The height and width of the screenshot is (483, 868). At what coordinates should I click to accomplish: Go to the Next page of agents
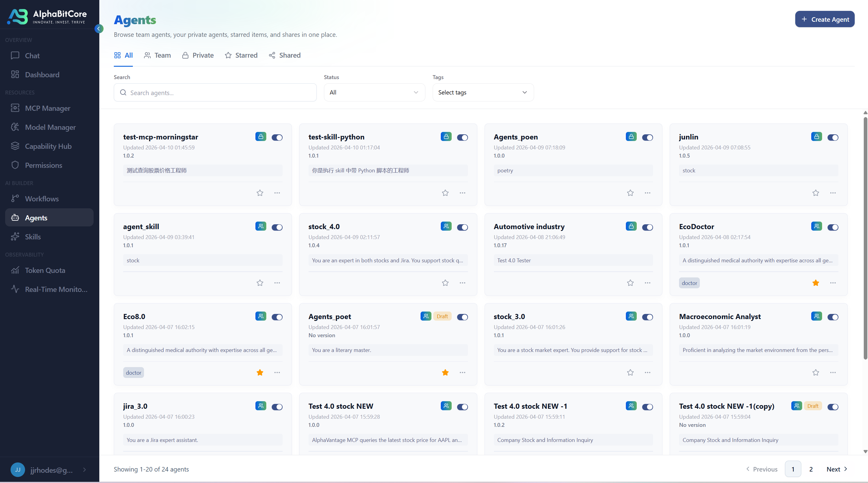coord(837,469)
